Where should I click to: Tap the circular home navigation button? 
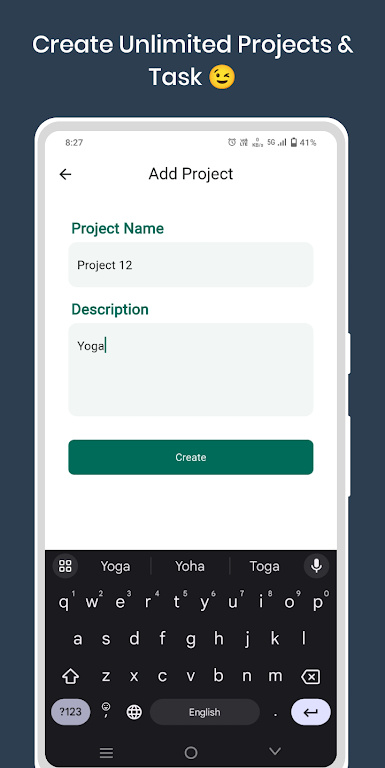[x=191, y=752]
